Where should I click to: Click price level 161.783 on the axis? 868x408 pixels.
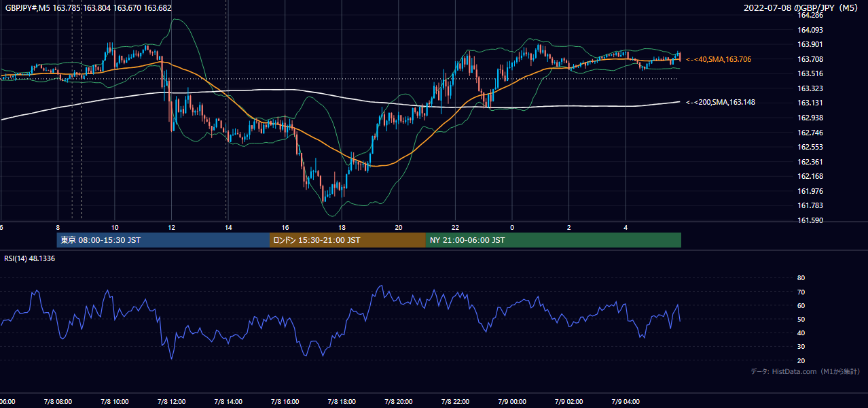tap(810, 205)
